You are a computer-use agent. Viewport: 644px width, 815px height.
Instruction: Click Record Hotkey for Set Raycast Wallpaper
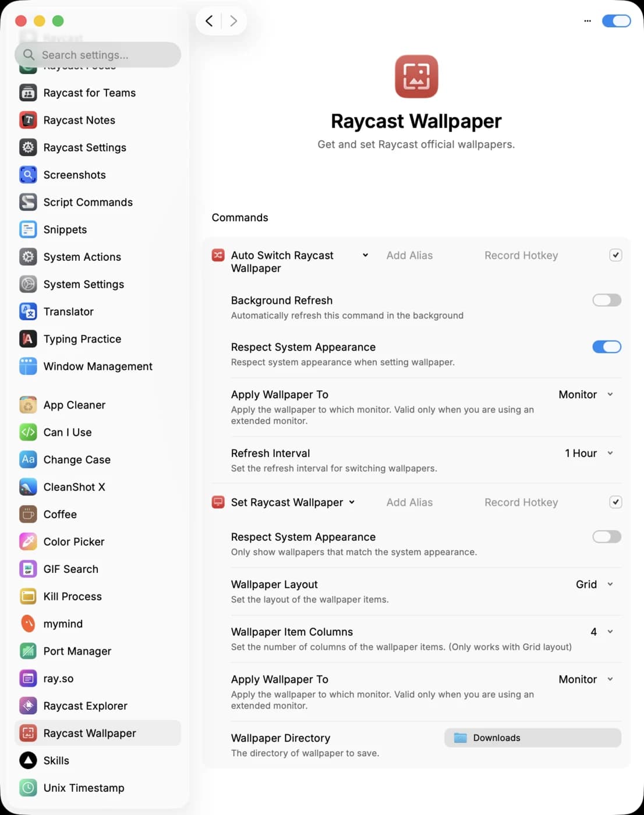[521, 502]
